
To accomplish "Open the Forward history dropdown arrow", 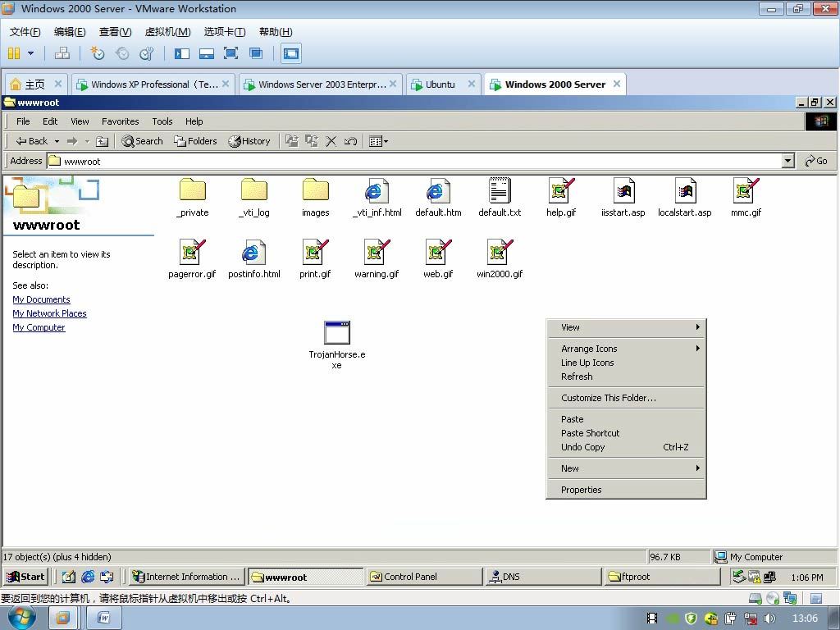I will click(x=87, y=141).
